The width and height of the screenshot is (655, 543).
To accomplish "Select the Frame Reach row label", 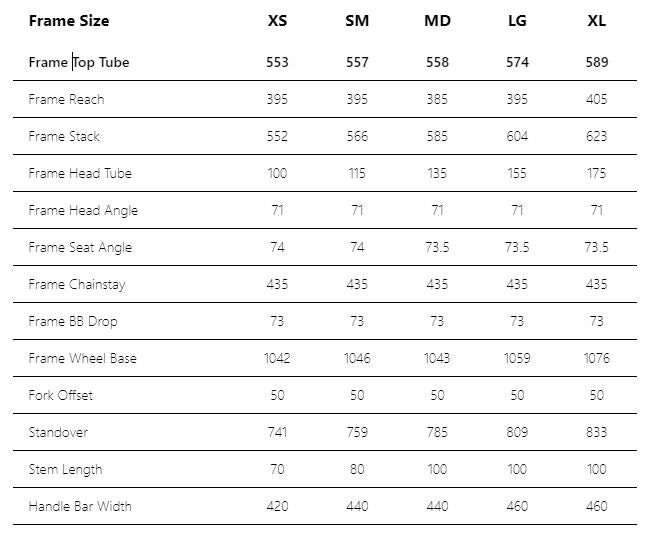I will (x=66, y=99).
